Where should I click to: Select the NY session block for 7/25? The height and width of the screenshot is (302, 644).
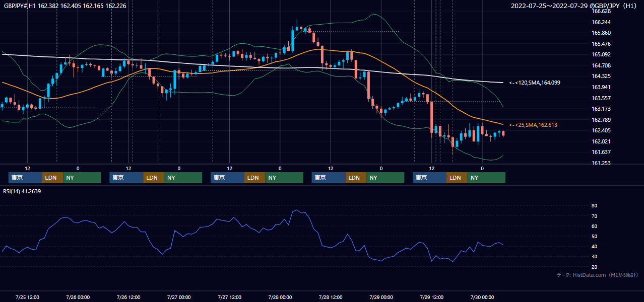[x=82, y=178]
